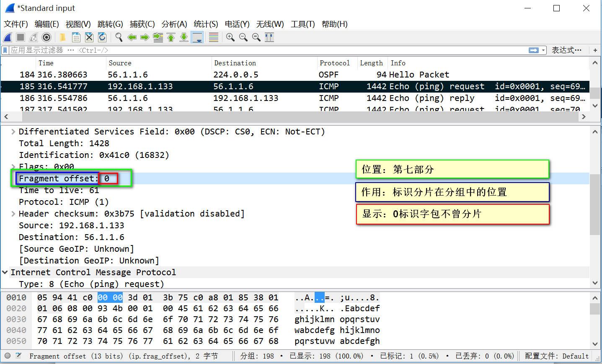Select the Total Length: 1428 field
Viewport: 602px width, 364px height.
(64, 143)
